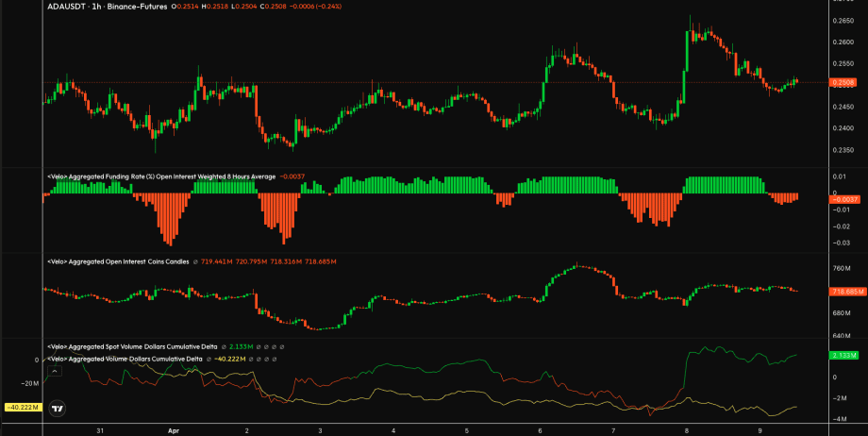Click the 8 date marker on time axis
This screenshot has height=436, width=868.
688,428
